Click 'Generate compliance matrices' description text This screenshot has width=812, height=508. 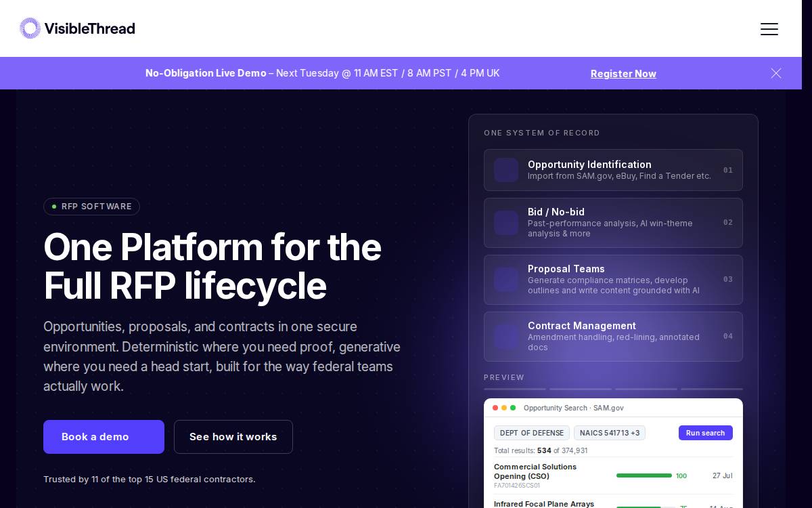[614, 285]
